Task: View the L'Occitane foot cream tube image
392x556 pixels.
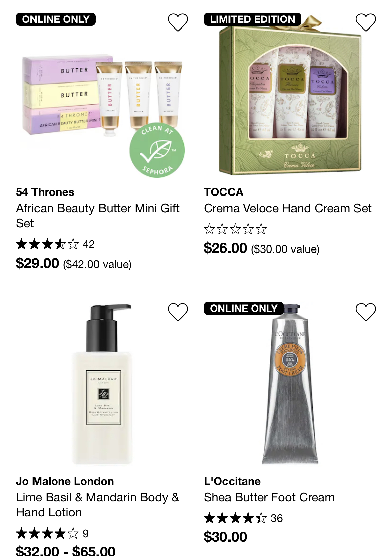Action: [x=290, y=384]
